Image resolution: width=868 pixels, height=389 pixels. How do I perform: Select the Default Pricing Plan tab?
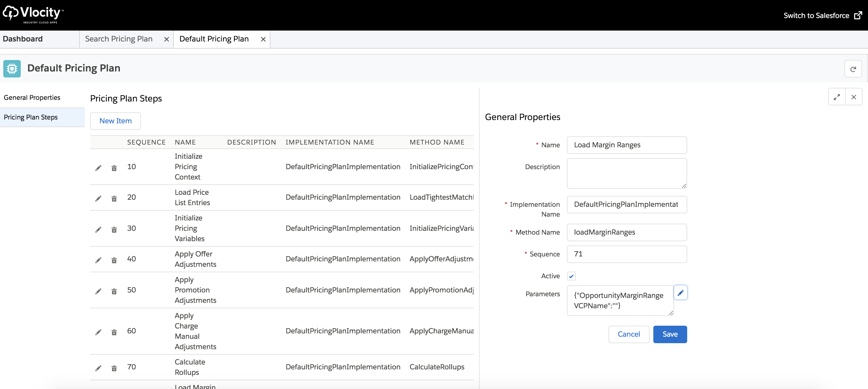tap(214, 39)
